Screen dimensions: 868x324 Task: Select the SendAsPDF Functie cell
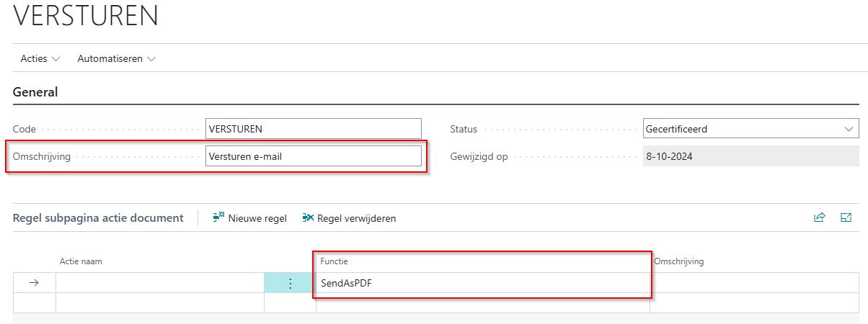pyautogui.click(x=482, y=283)
